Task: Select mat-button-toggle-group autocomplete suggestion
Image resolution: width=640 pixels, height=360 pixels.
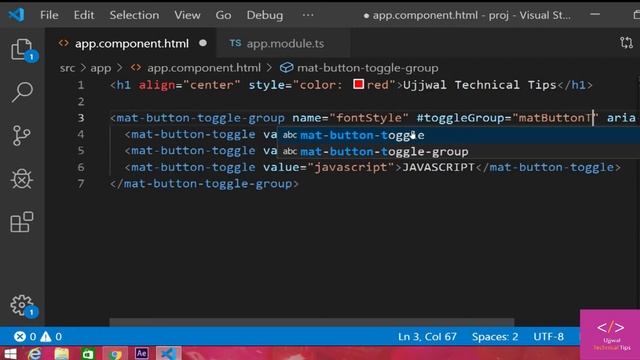Action: click(458, 151)
